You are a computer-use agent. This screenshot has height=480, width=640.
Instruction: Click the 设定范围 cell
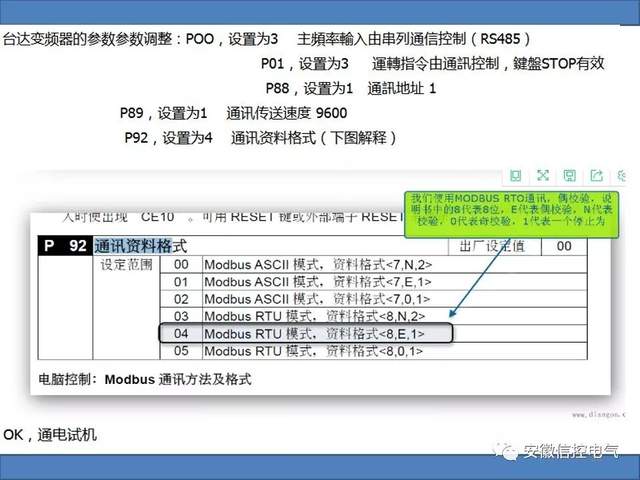pos(126,265)
